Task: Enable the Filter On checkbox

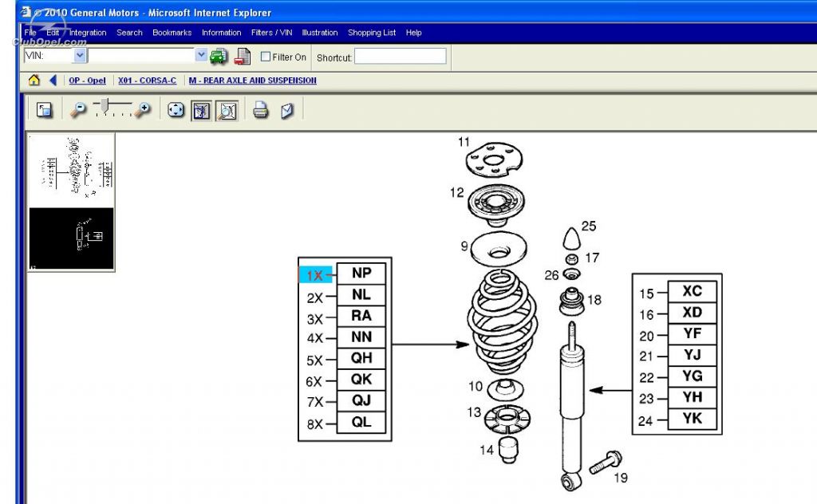Action: 266,57
